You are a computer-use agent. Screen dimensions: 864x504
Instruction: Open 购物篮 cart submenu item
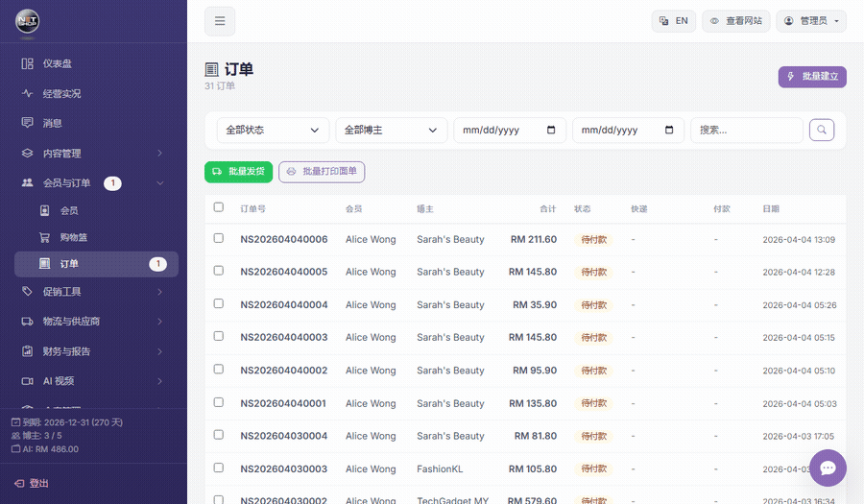96,237
